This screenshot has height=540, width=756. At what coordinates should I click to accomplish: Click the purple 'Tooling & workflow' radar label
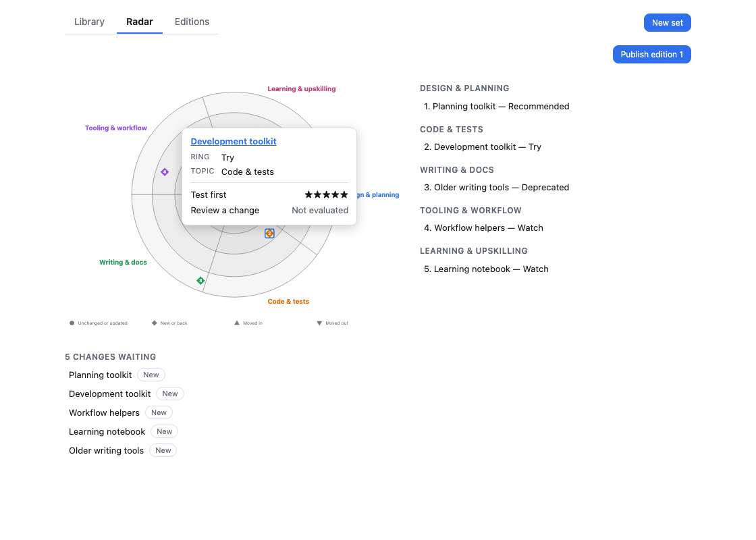[116, 128]
